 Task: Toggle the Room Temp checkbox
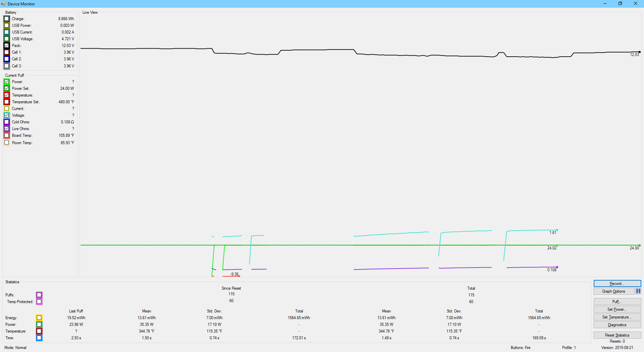tap(7, 142)
